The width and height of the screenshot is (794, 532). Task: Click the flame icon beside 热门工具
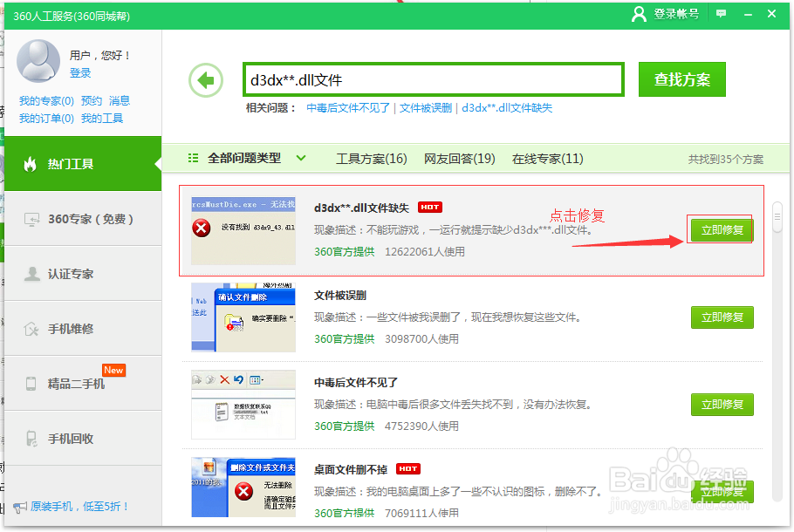click(31, 164)
